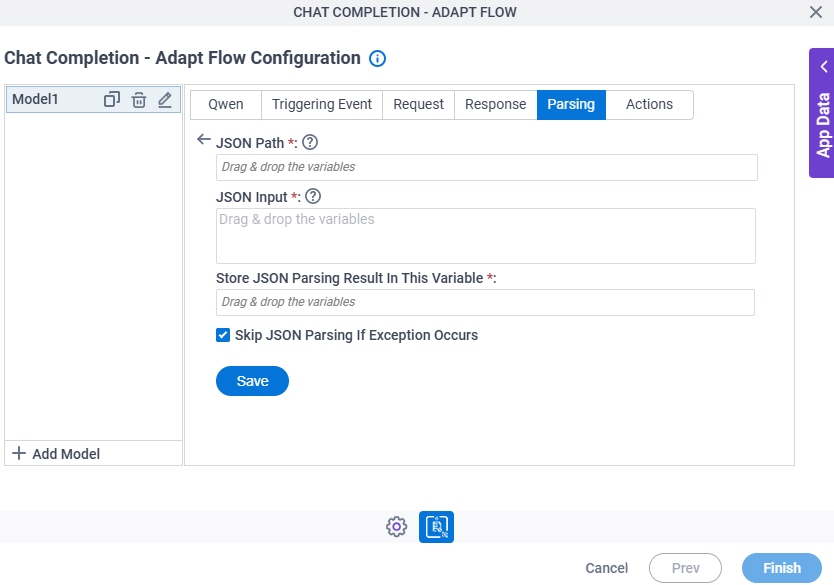Close the Chat Completion dialog
Image resolution: width=834 pixels, height=585 pixels.
815,12
